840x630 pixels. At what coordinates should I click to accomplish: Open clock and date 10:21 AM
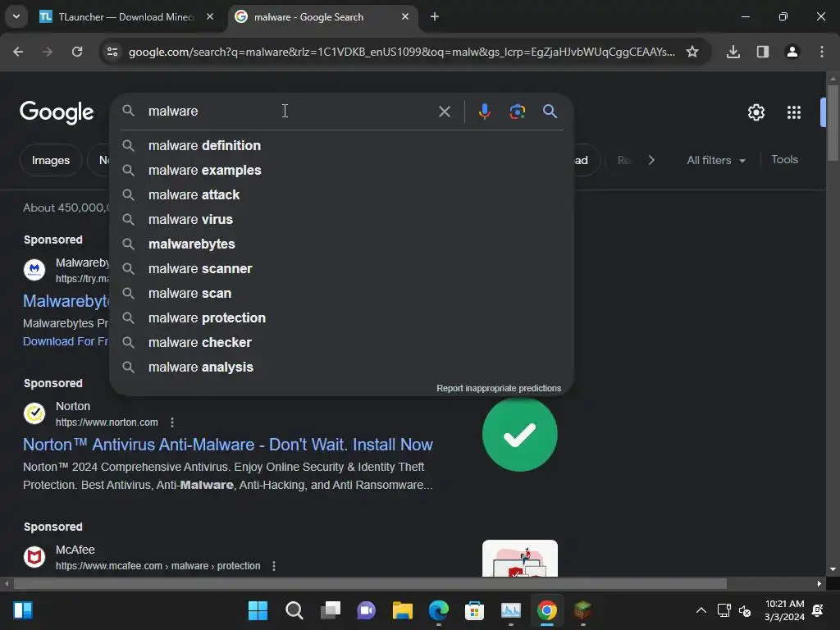[x=784, y=610]
